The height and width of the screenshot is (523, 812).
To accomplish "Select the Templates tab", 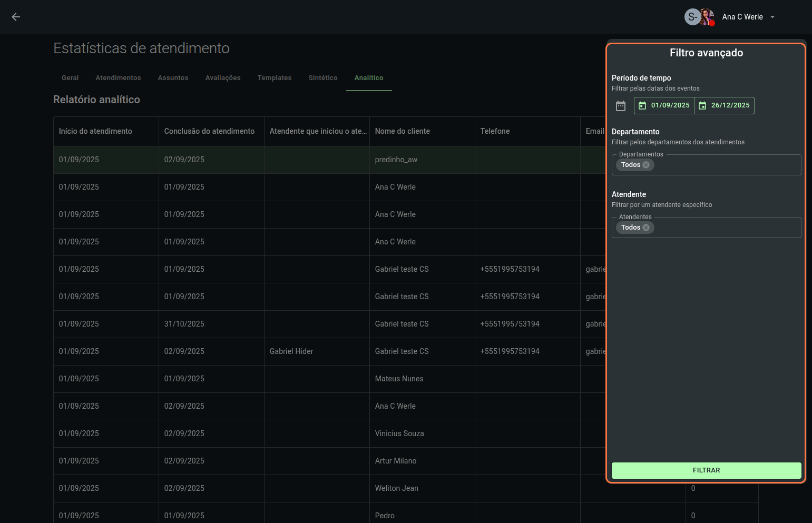I will pos(275,78).
